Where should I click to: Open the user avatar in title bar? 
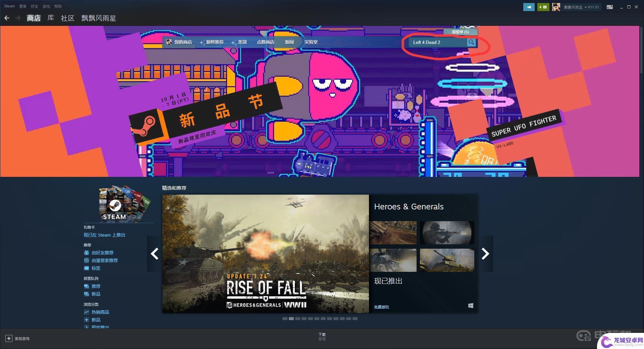pyautogui.click(x=556, y=7)
